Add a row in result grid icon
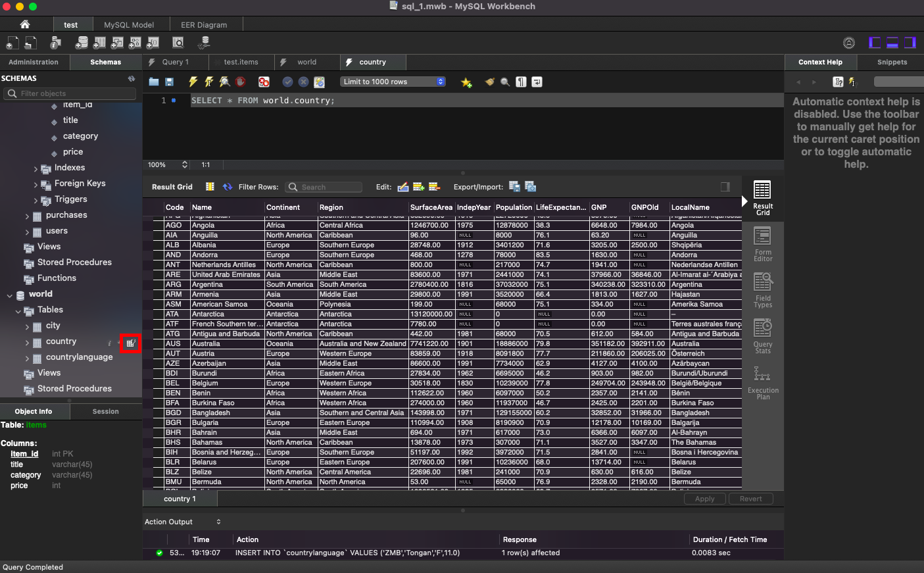924x573 pixels. tap(418, 187)
